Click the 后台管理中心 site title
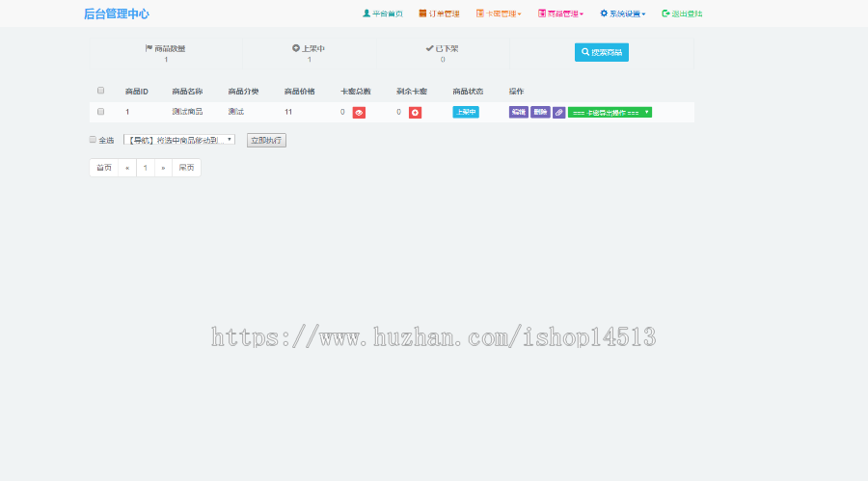 tap(116, 14)
